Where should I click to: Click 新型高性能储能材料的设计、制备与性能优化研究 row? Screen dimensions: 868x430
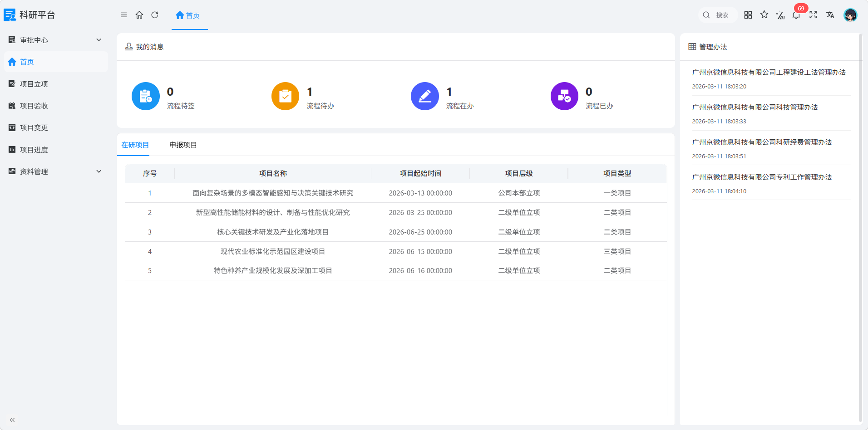click(x=396, y=212)
